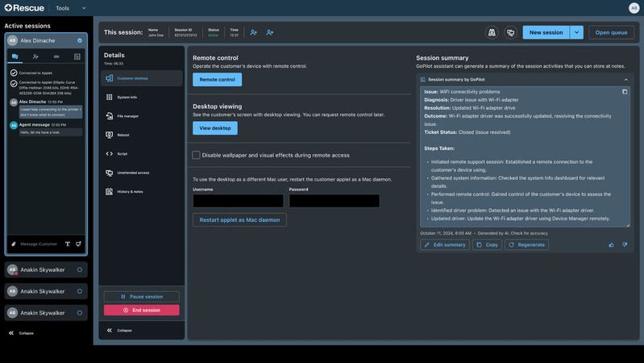Viewport: 644px width, 363px height.
Task: Switch to the chat tab in session card
Action: (15, 56)
